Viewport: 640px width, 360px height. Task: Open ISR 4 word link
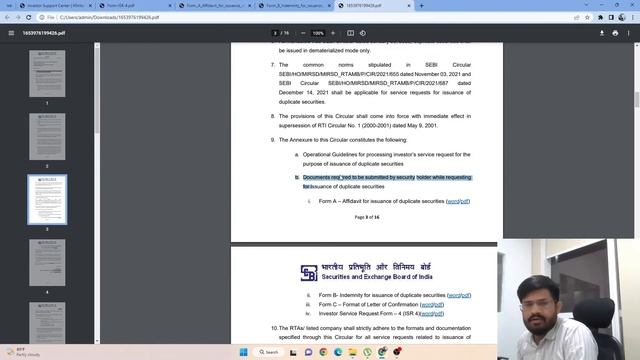click(427, 313)
